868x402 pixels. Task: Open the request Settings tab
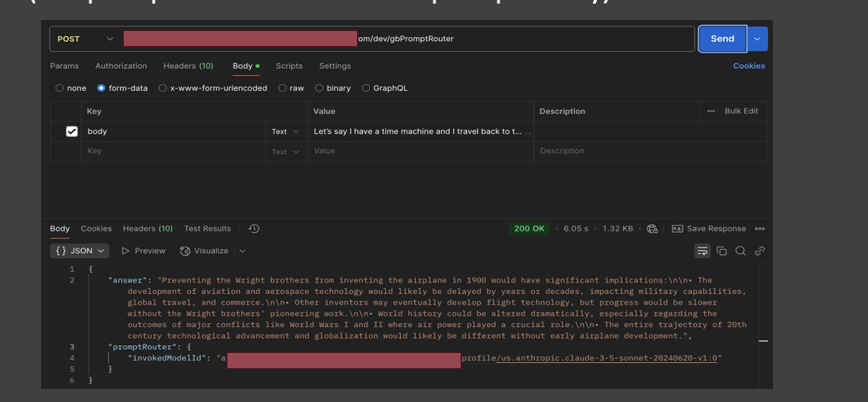335,66
